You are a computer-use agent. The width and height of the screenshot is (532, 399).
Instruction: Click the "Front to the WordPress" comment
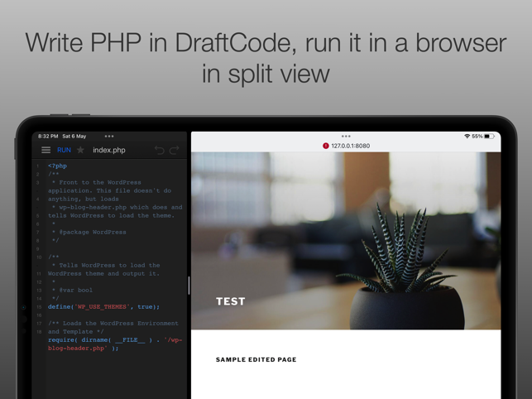point(96,182)
